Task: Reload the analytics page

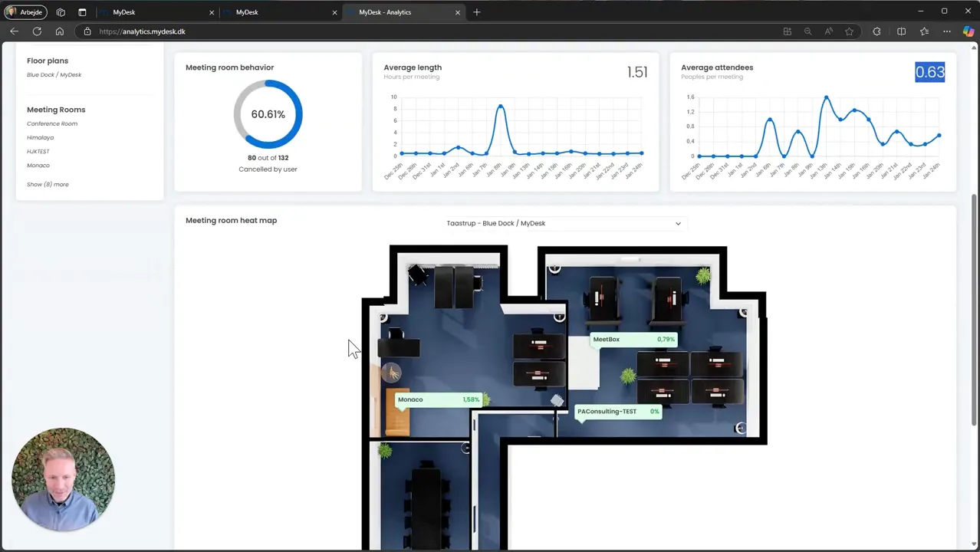Action: (37, 31)
